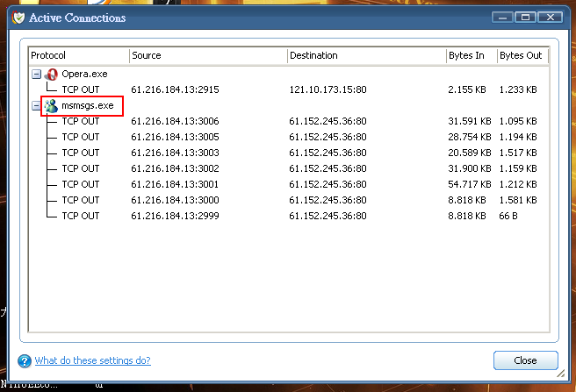Screen dimensions: 576x392
Task: Click the 31.591 KB bytes in value
Action: (470, 121)
